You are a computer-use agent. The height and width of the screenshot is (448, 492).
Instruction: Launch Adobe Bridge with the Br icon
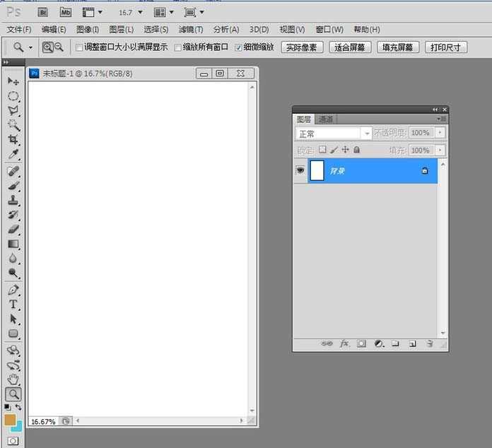coord(43,12)
